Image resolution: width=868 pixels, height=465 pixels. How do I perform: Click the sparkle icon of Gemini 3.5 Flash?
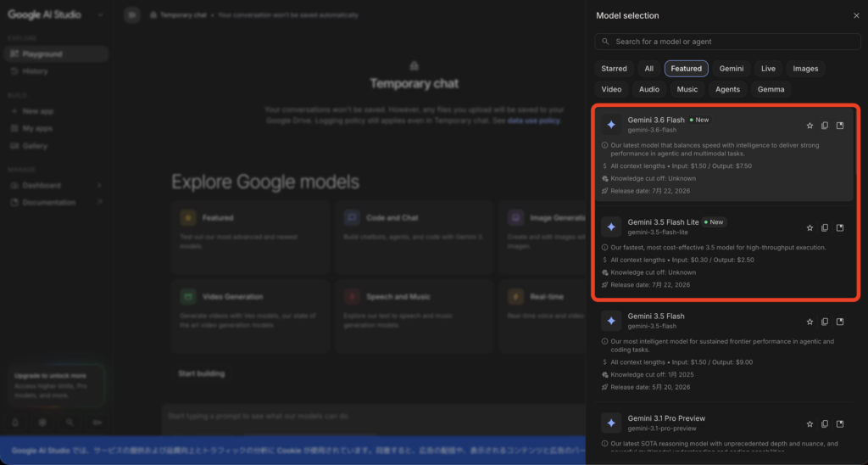point(611,321)
